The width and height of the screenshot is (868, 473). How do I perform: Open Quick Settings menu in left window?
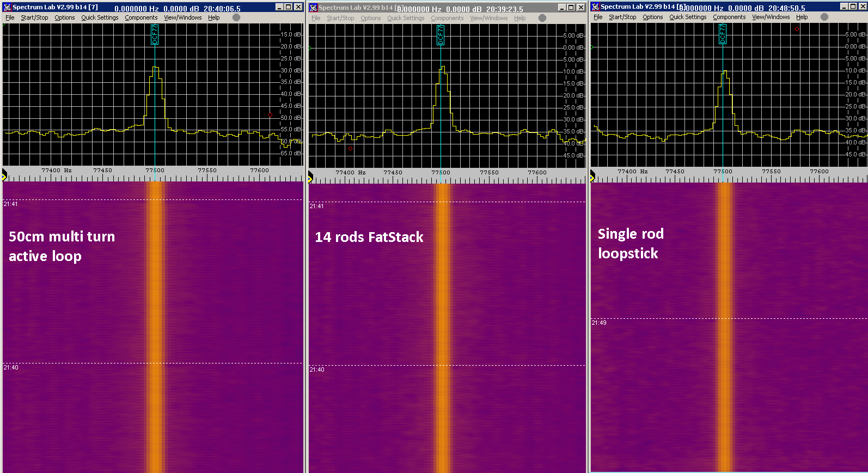[100, 17]
